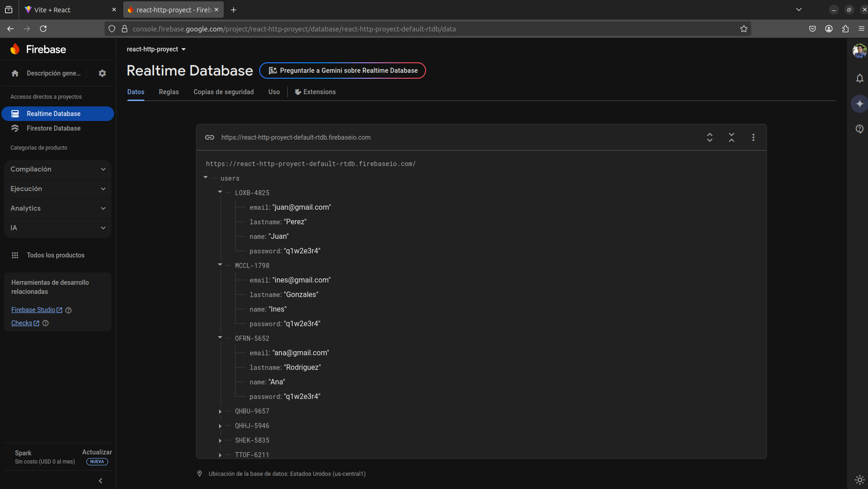
Task: Collapse sidebar with chevron arrow
Action: click(100, 481)
